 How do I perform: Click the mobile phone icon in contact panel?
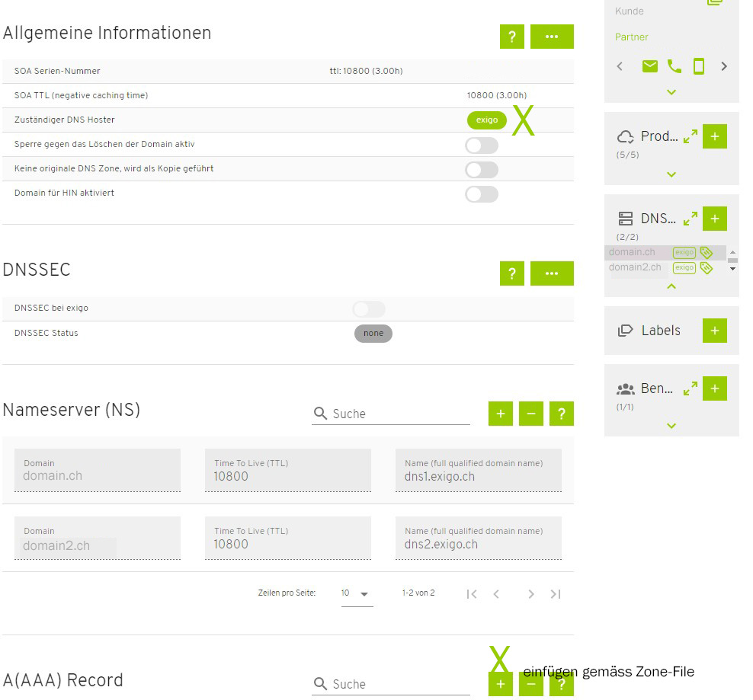tap(698, 67)
